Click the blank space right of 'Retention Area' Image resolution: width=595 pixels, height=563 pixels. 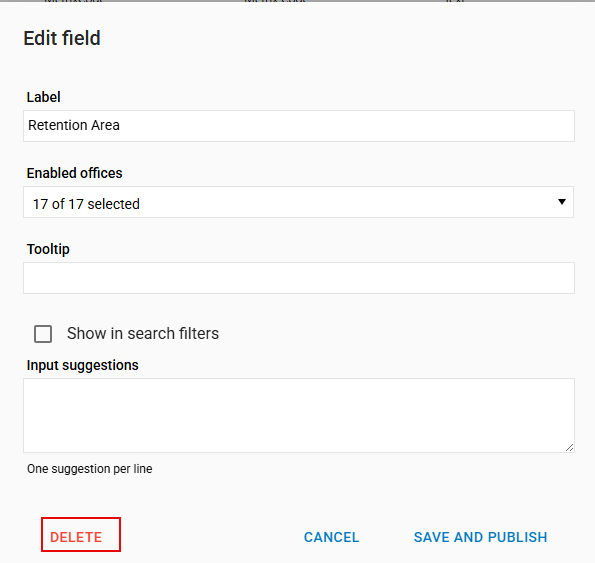[x=342, y=126]
